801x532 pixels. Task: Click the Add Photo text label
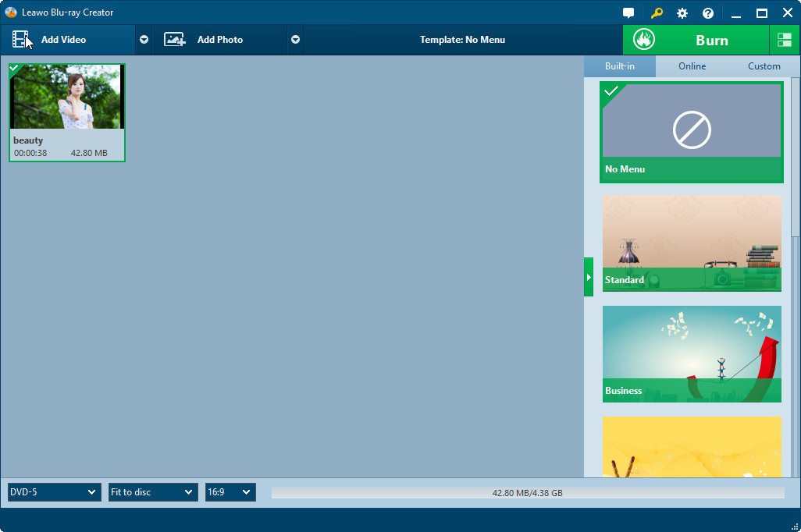pyautogui.click(x=220, y=39)
